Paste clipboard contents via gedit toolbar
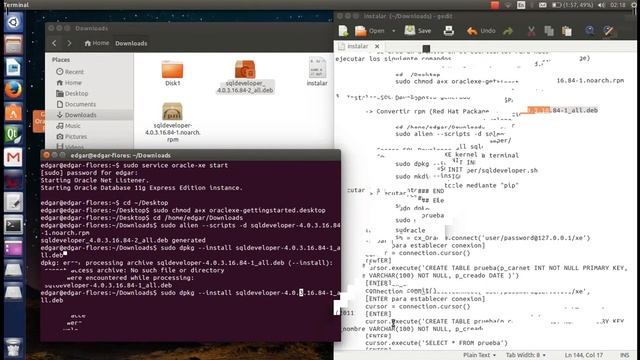Viewport: 640px width, 360px height. (x=567, y=31)
